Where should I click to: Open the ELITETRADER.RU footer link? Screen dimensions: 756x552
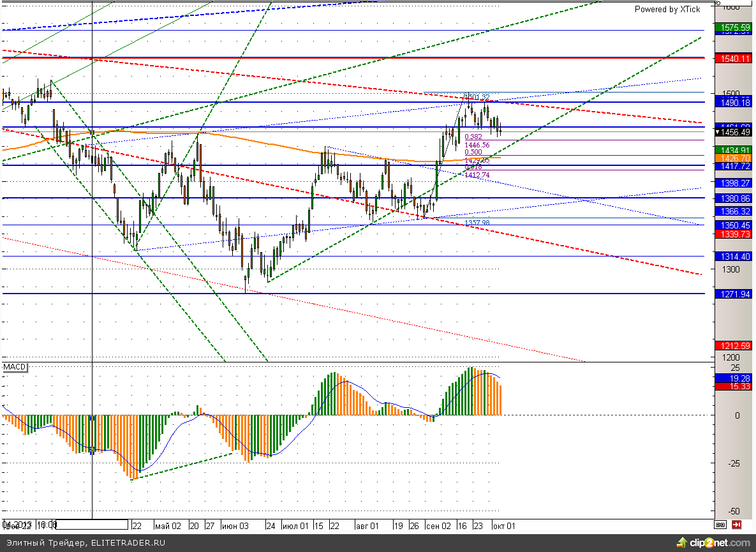[x=128, y=543]
